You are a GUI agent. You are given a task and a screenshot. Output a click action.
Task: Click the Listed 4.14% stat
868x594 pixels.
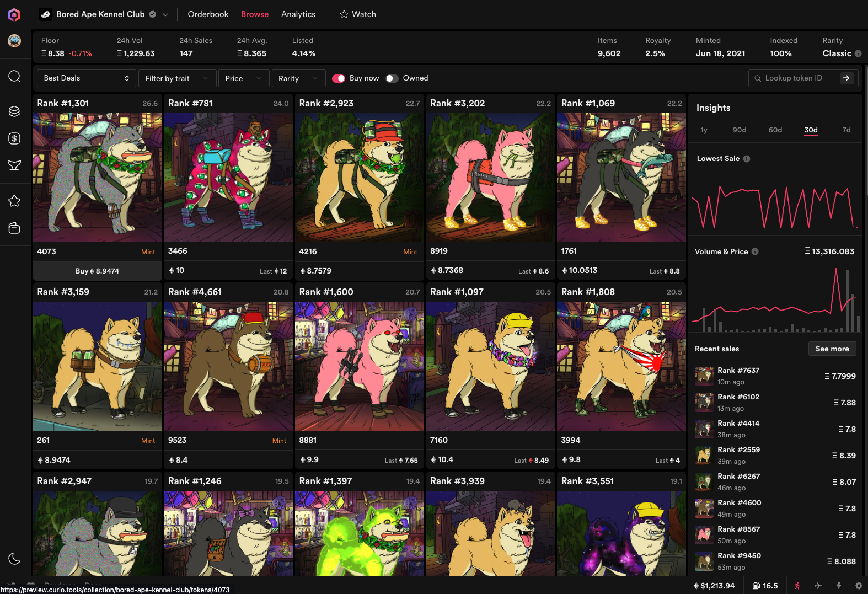tap(304, 47)
